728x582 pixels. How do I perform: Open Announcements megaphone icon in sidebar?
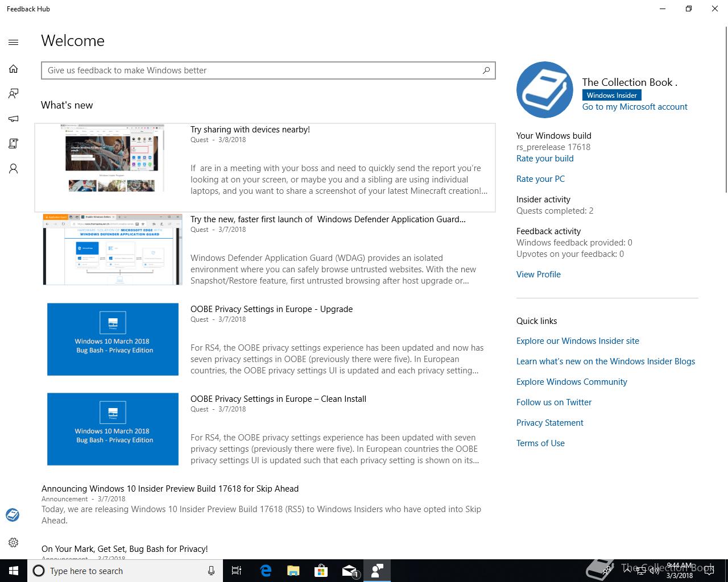[14, 119]
